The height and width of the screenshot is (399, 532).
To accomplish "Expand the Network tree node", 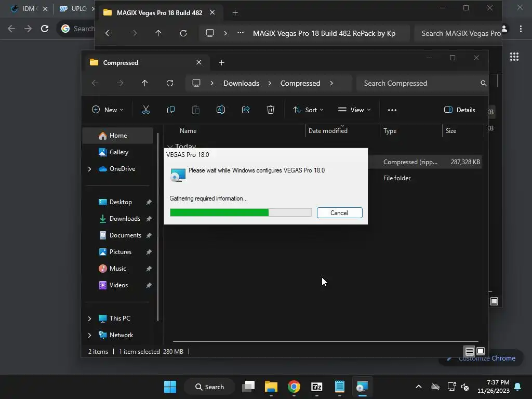I will (x=89, y=335).
